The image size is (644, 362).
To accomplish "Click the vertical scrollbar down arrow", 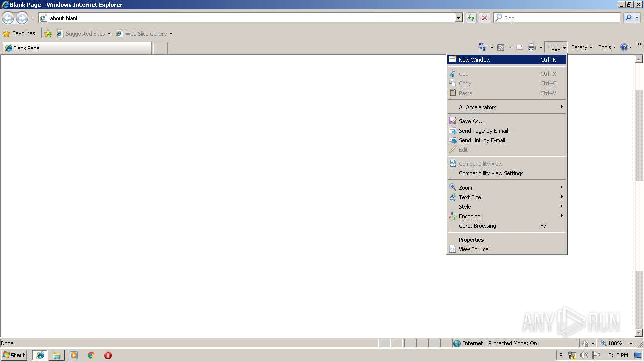I will tap(639, 332).
